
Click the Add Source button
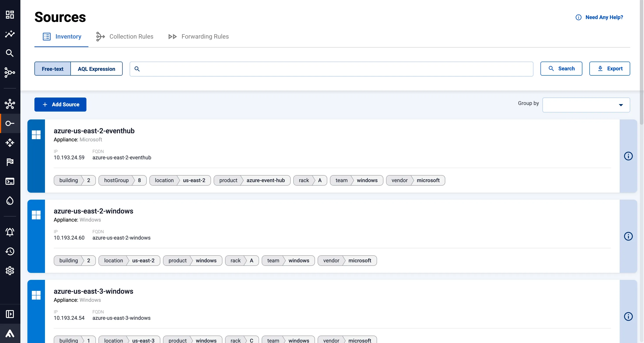pos(60,104)
